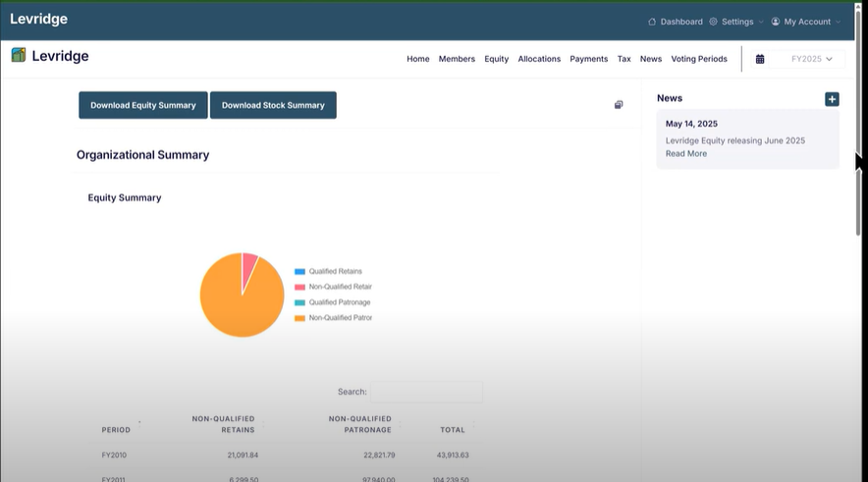Sort by TOTAL column header

pyautogui.click(x=453, y=429)
